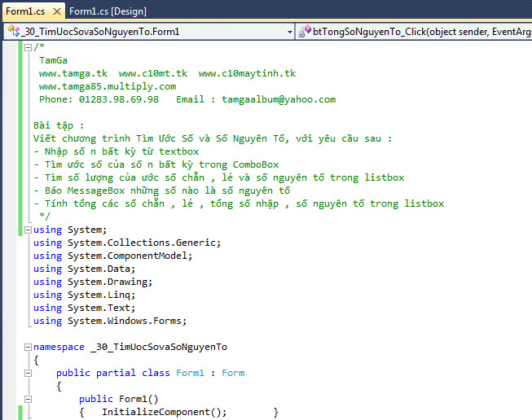Click the phone number 01283.98.69.98
532x420 pixels.
coord(119,99)
